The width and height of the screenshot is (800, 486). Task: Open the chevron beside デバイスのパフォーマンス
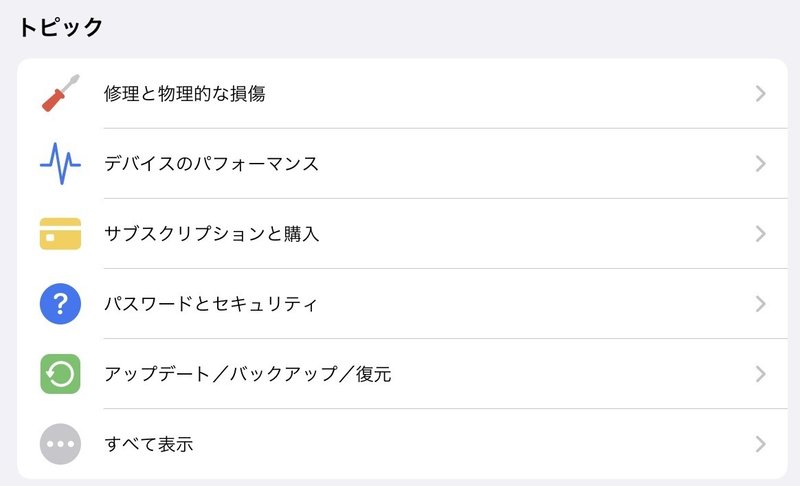(x=761, y=164)
